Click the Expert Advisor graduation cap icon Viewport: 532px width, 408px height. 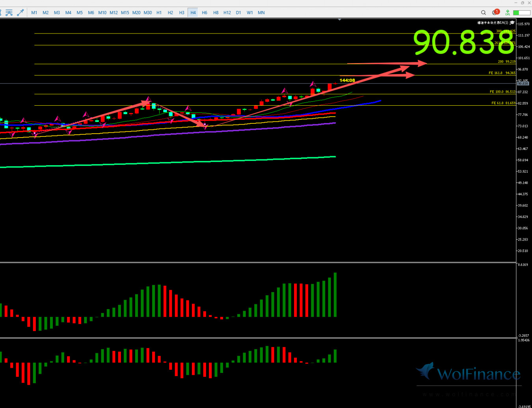[512, 23]
